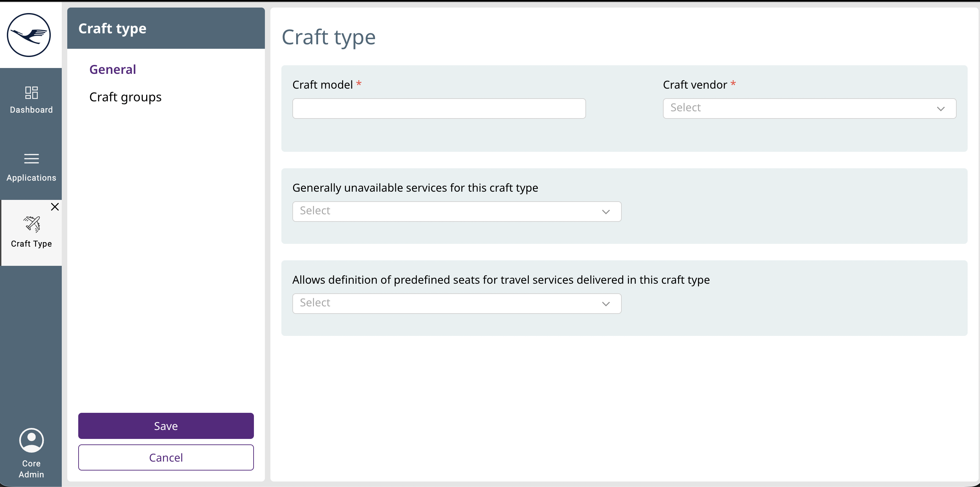Click the unavailable services chevron arrow
Viewport: 980px width, 487px height.
coord(606,212)
